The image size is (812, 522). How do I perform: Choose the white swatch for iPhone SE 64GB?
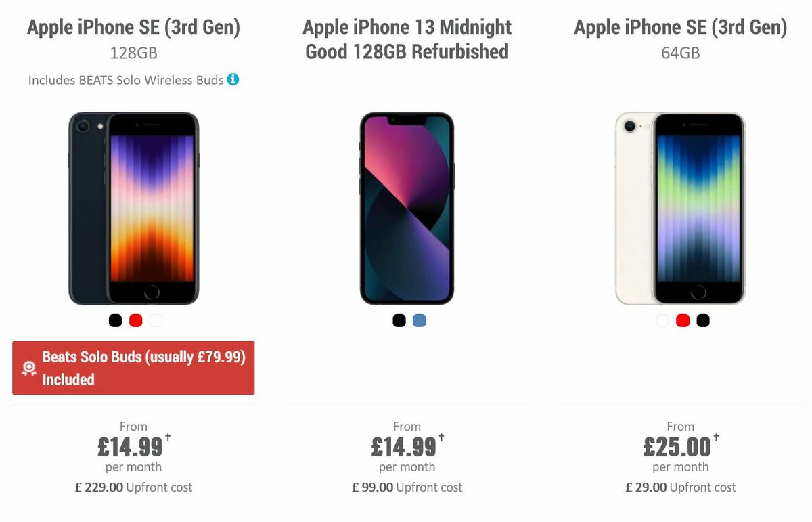coord(662,320)
